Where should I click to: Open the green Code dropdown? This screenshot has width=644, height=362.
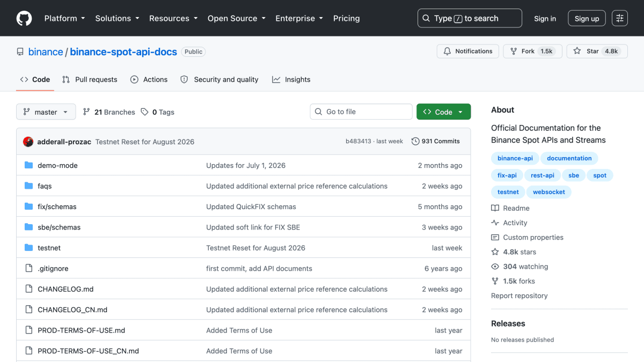pyautogui.click(x=443, y=112)
